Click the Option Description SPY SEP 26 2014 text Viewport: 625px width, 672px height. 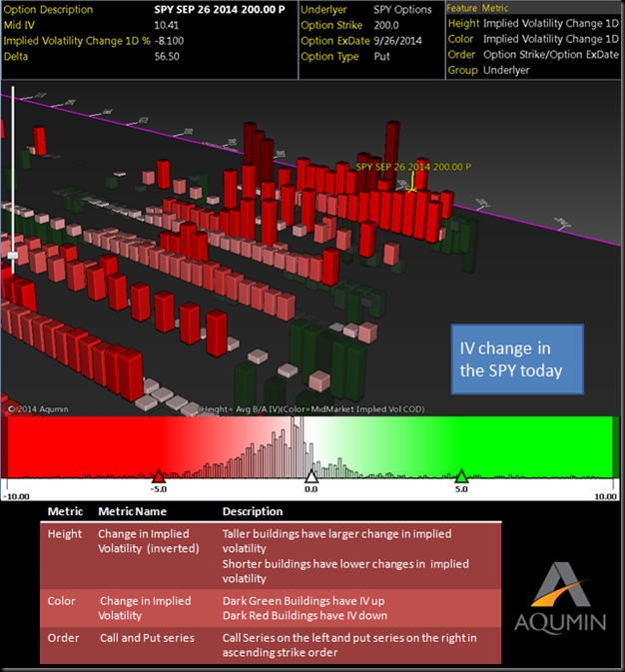(220, 10)
